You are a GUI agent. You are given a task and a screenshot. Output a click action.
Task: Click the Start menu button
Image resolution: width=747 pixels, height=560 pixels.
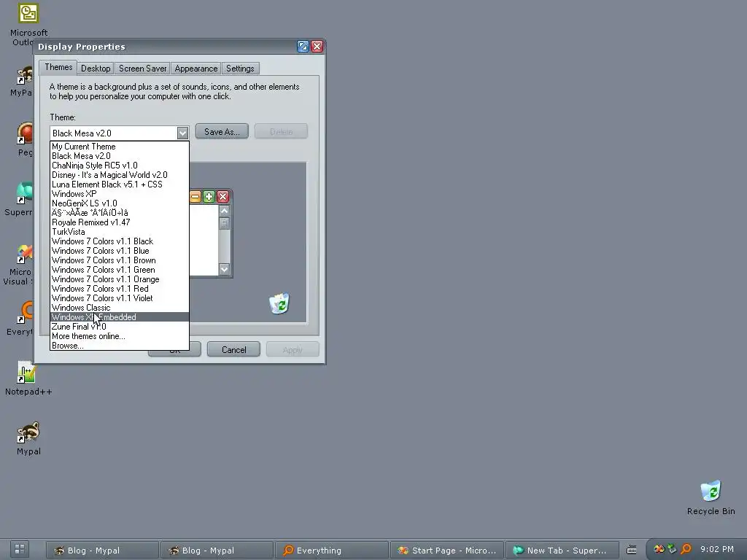pyautogui.click(x=20, y=549)
